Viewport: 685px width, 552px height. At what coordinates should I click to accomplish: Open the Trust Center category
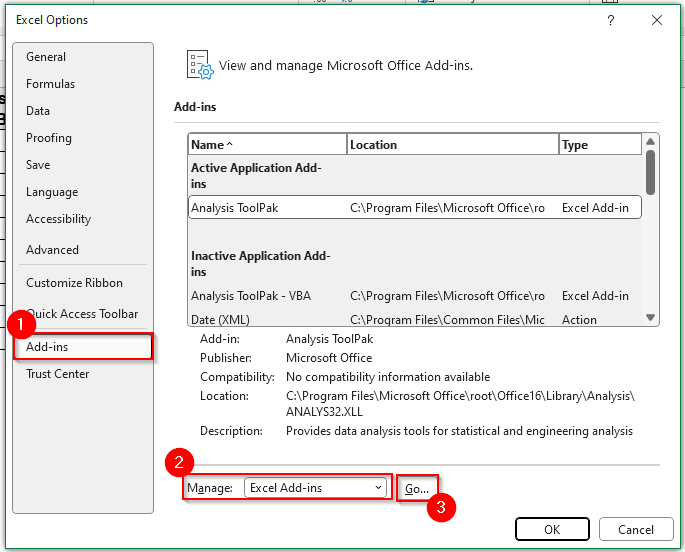click(x=57, y=374)
